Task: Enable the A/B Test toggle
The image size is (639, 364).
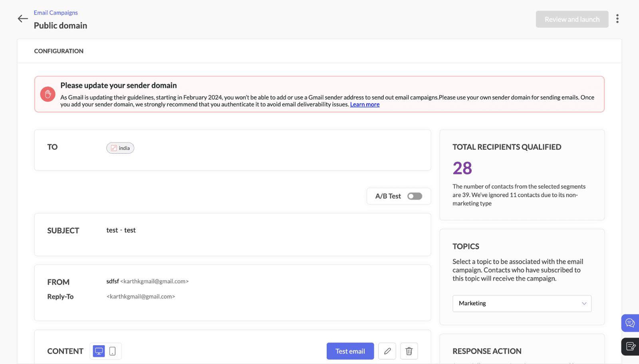Action: coord(415,196)
